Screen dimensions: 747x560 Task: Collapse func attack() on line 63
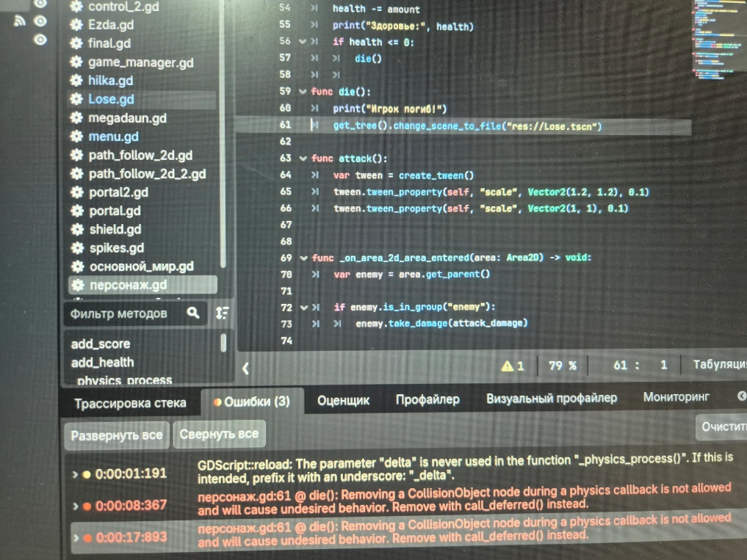[303, 158]
